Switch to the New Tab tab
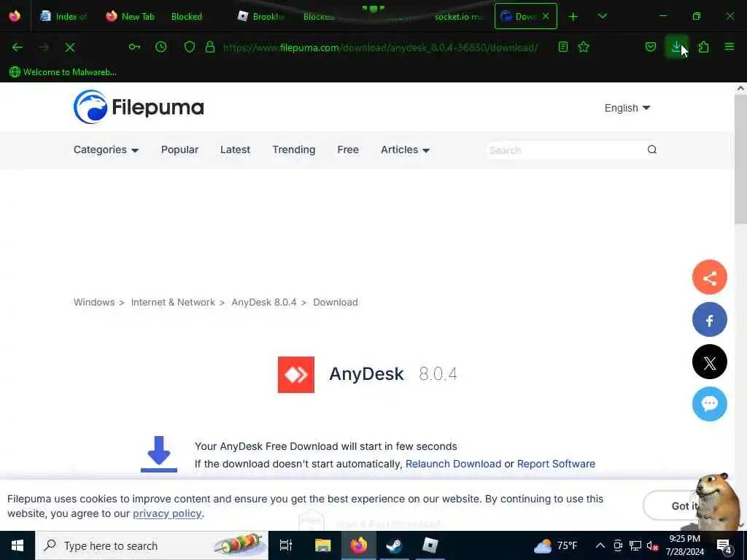 tap(130, 16)
